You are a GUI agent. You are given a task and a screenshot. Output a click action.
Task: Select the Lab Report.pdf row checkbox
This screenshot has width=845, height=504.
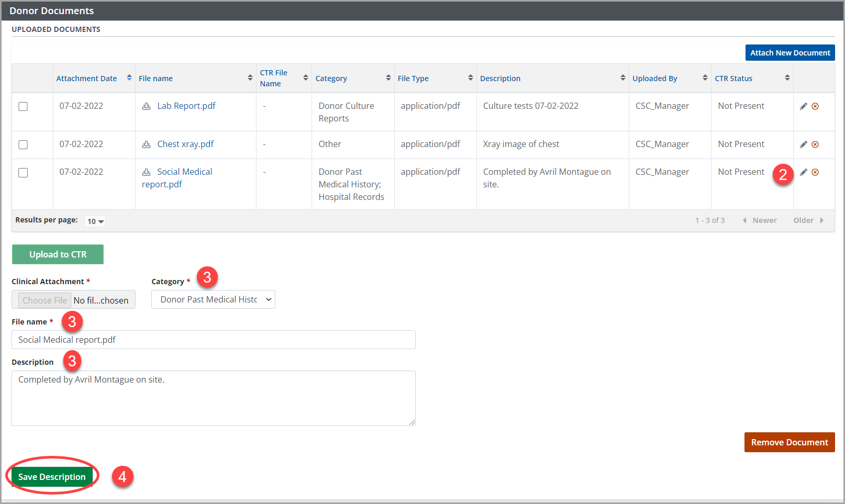click(x=23, y=106)
